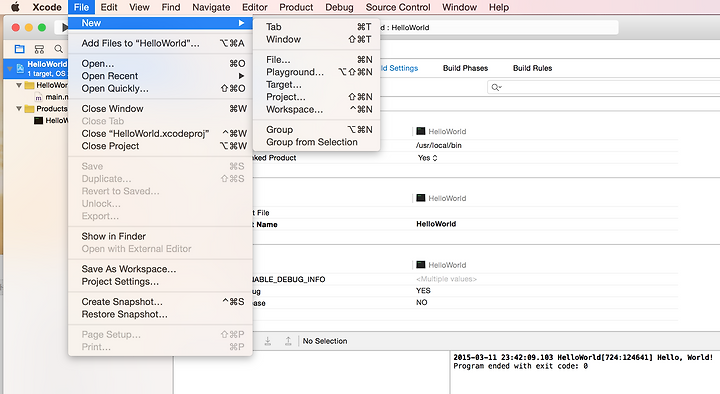Image resolution: width=720 pixels, height=394 pixels.
Task: Open the Product menu
Action: tap(296, 7)
